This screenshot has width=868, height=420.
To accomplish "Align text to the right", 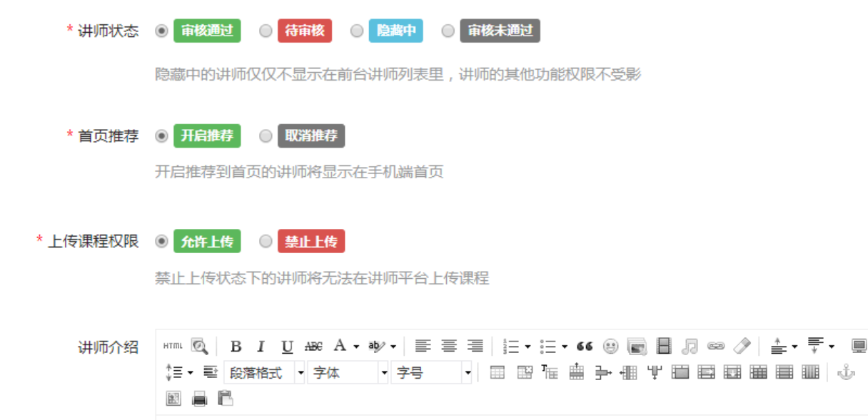I will pos(475,347).
